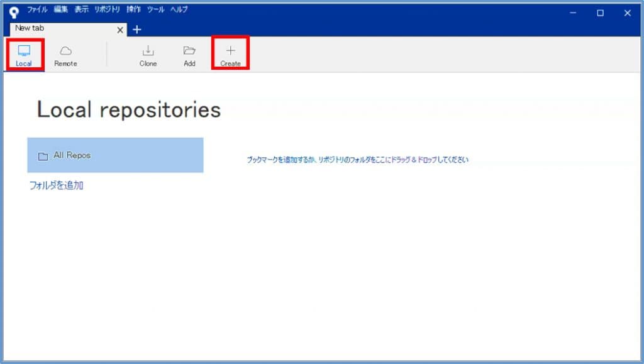The height and width of the screenshot is (364, 644).
Task: Minimize the Sourcetree window
Action: click(x=573, y=13)
